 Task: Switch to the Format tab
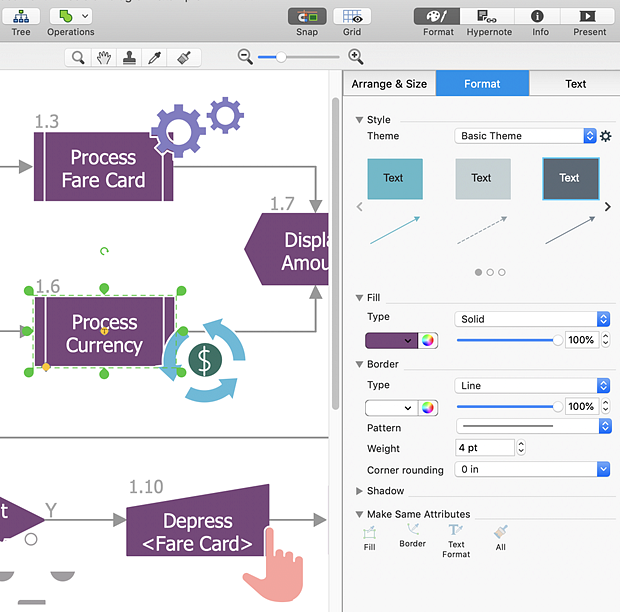482,84
